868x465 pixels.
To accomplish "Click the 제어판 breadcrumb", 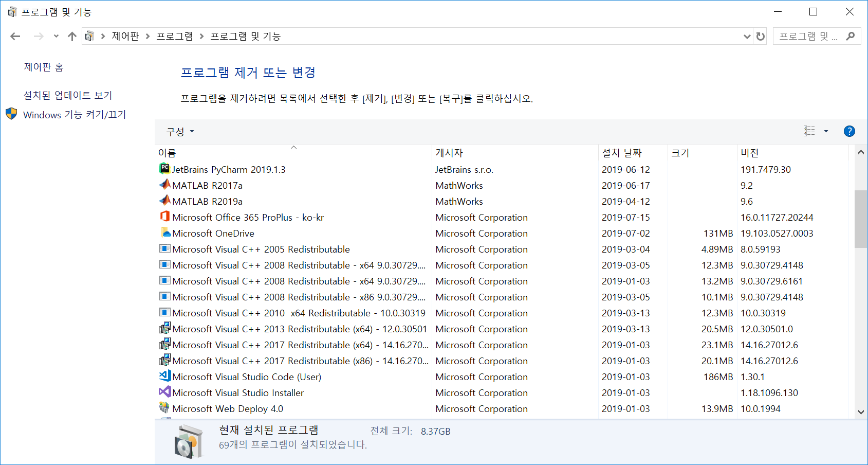I will point(125,36).
